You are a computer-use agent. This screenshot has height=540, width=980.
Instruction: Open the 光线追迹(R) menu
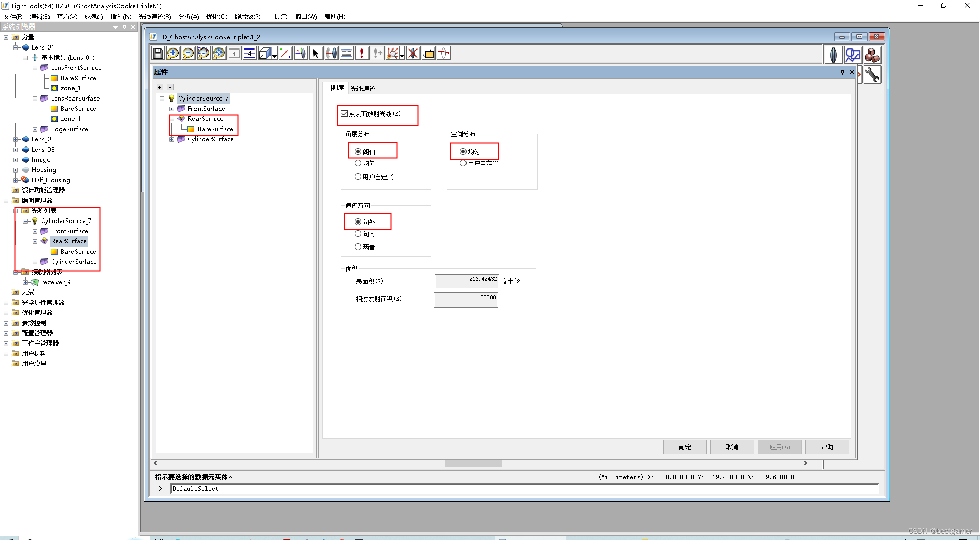155,16
